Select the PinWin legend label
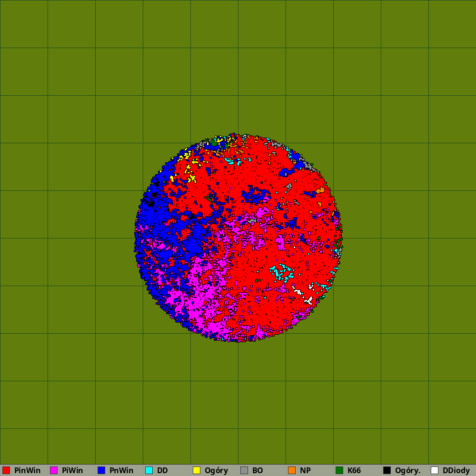Viewport: 476px width, 476px height. click(x=27, y=470)
